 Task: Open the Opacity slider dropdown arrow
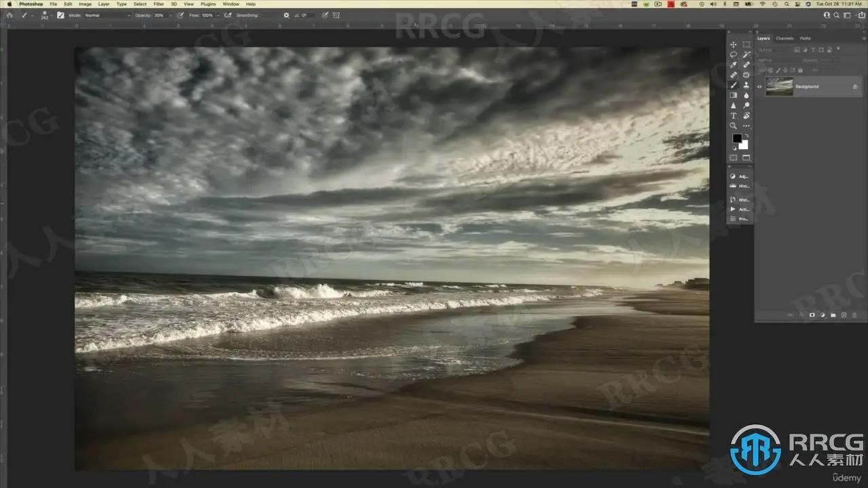pos(170,15)
